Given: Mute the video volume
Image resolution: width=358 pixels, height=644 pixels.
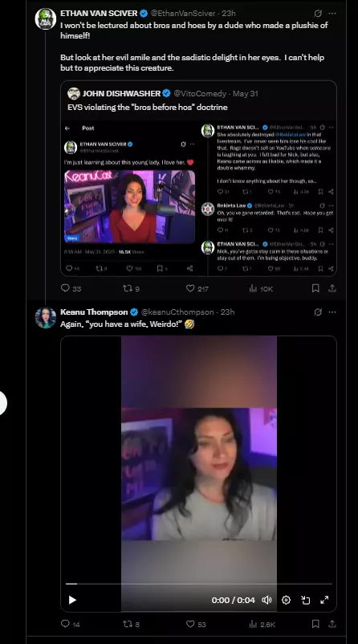Looking at the screenshot, I should tap(266, 600).
